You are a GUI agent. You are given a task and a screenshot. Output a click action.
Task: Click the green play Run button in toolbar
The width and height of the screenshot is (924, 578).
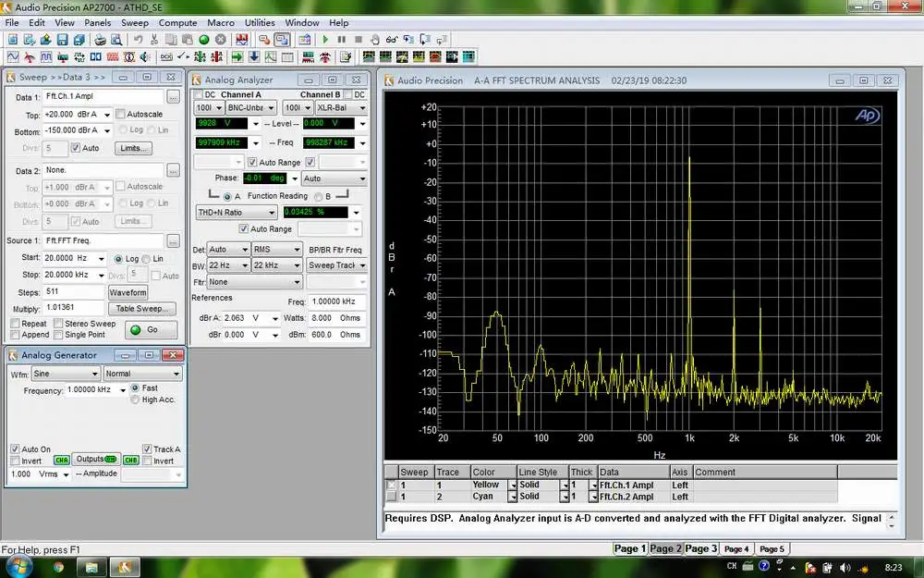(325, 40)
